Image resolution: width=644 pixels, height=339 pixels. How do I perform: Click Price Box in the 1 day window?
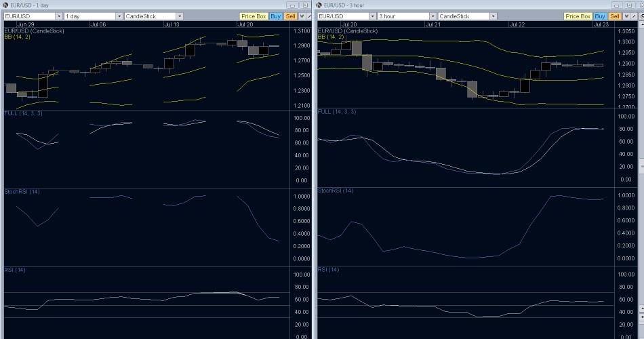[x=254, y=16]
